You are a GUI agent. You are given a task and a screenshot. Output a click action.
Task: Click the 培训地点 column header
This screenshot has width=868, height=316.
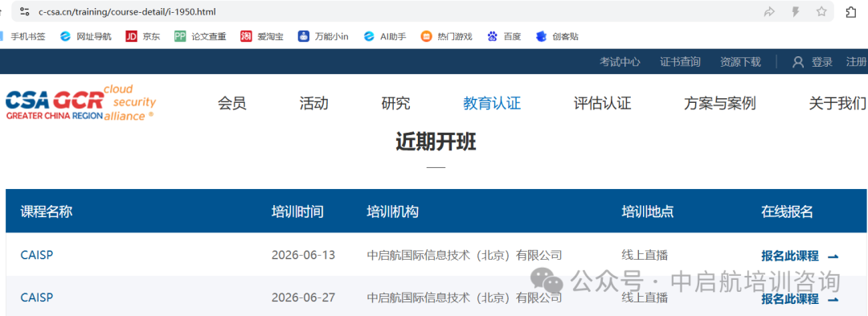648,211
